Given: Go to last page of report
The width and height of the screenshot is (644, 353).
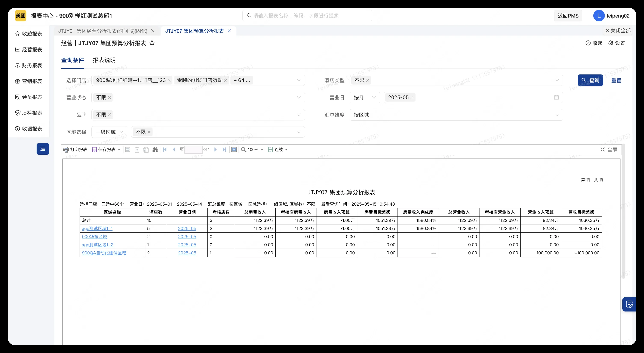Looking at the screenshot, I should (x=224, y=150).
